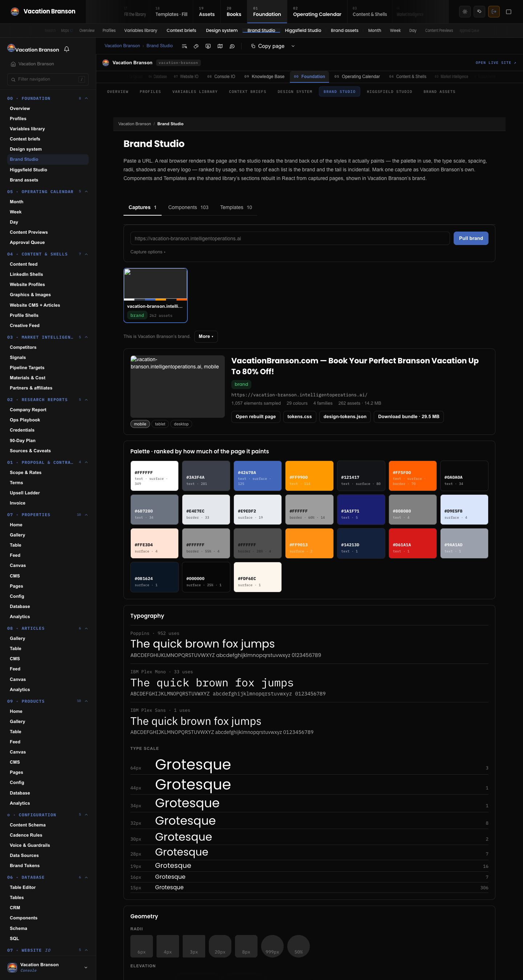This screenshot has height=980, width=523.
Task: Switch to the Templates tab
Action: [x=236, y=207]
